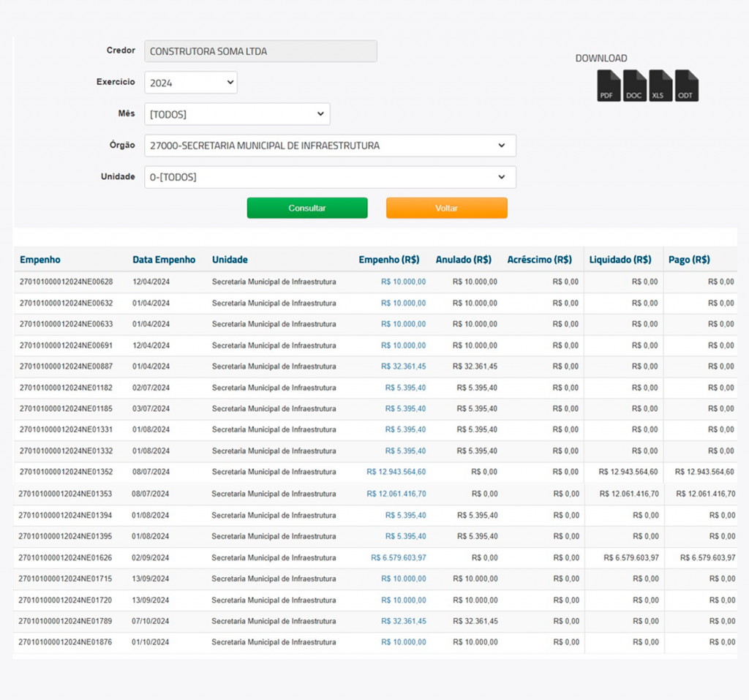749x700 pixels.
Task: Click the Credor text field
Action: 260,51
